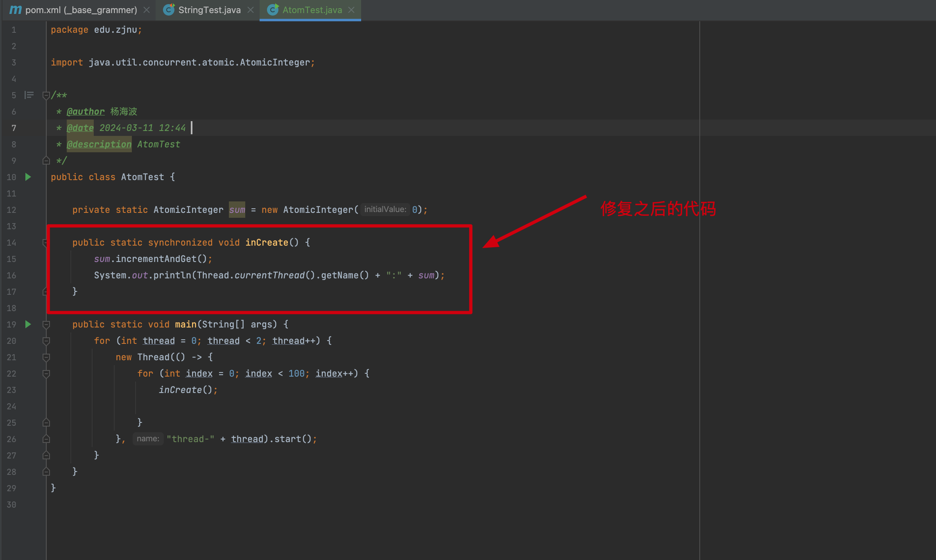Click the @author Javadoc tag link
Viewport: 936px width, 560px height.
click(86, 111)
